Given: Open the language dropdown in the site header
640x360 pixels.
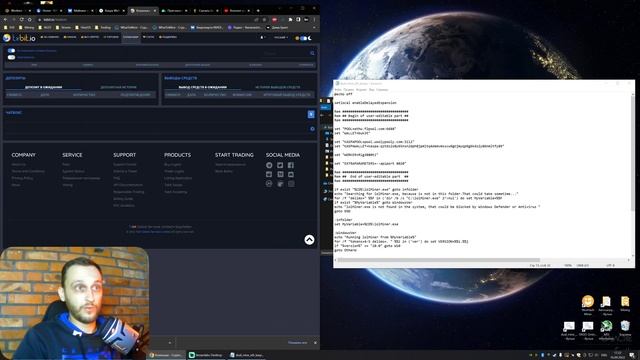Looking at the screenshot, I should pyautogui.click(x=280, y=38).
